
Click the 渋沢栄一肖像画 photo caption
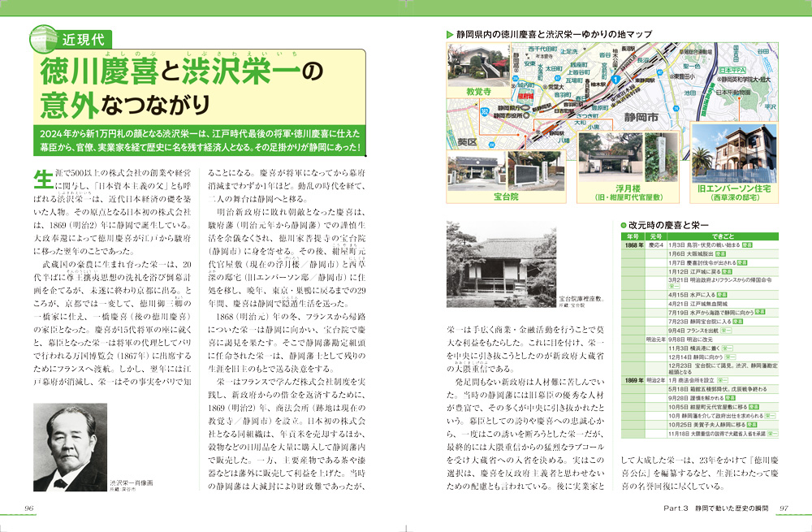pyautogui.click(x=131, y=482)
